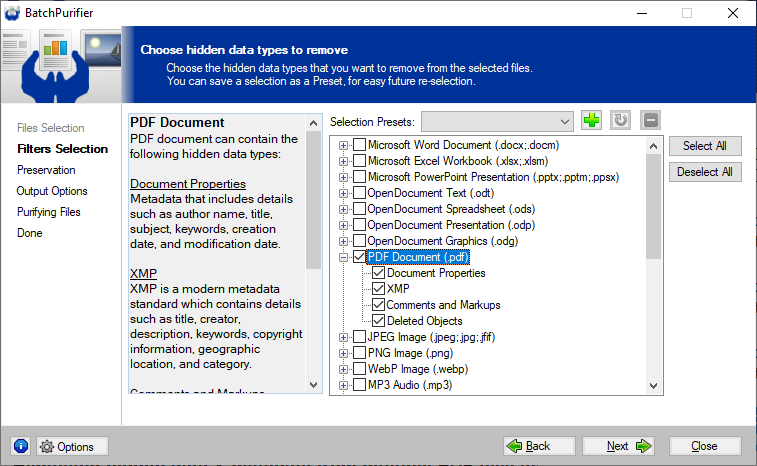757x466 pixels.
Task: Click Deselect All button
Action: point(705,172)
